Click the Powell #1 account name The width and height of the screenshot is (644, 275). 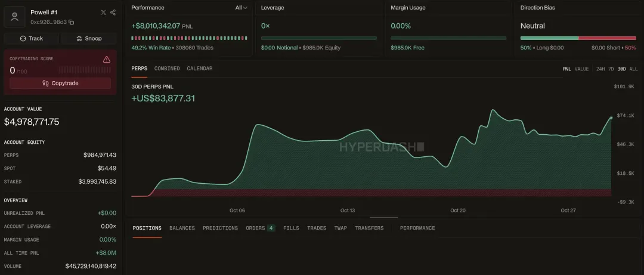coord(43,13)
